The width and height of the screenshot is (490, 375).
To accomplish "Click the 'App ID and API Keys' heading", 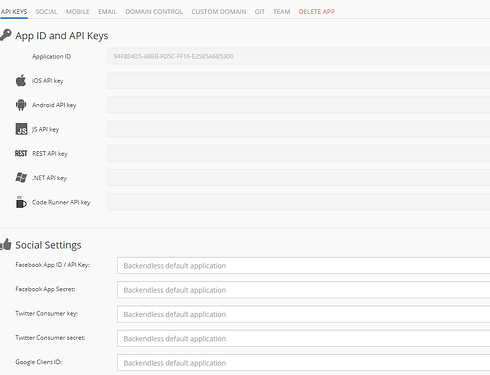I will [62, 36].
